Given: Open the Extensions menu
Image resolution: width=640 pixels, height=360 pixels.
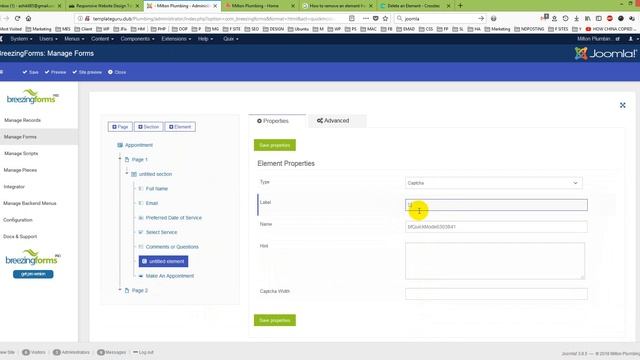Looking at the screenshot, I should [x=177, y=39].
